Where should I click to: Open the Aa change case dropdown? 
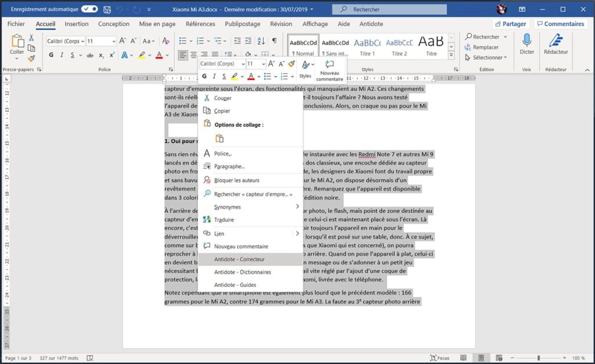148,41
